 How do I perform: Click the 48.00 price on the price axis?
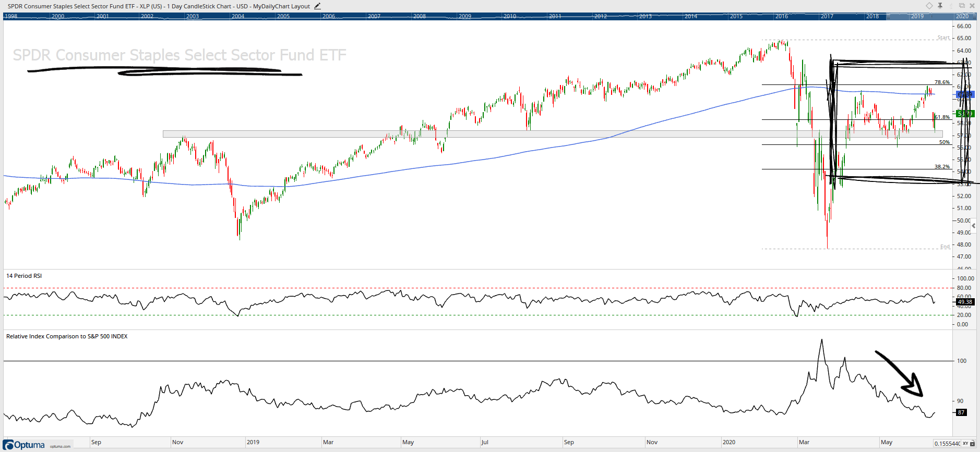[x=964, y=245]
